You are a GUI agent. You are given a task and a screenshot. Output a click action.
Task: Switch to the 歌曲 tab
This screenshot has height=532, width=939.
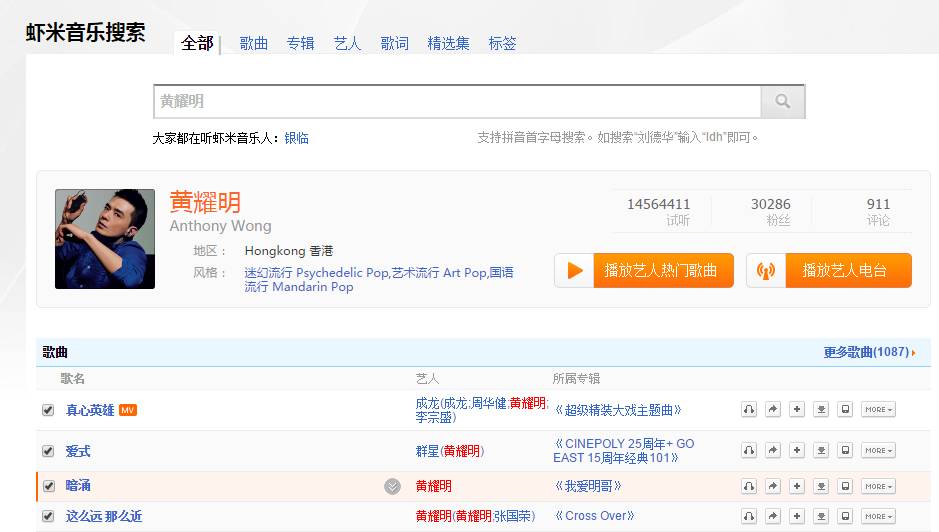[253, 43]
